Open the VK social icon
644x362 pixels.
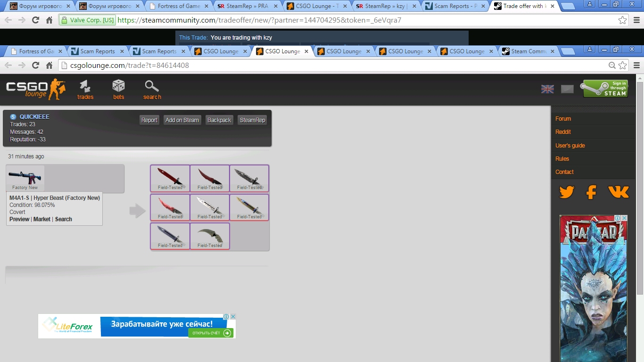[x=618, y=192]
